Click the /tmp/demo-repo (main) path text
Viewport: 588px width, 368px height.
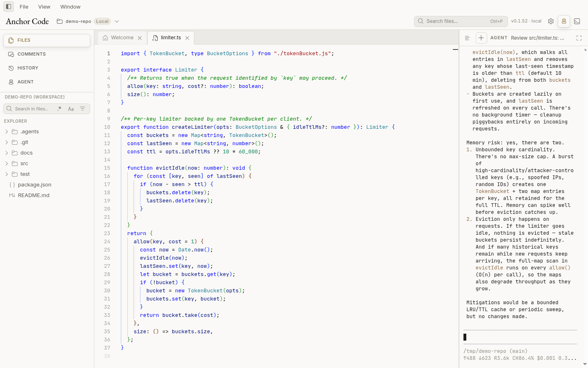(495, 351)
